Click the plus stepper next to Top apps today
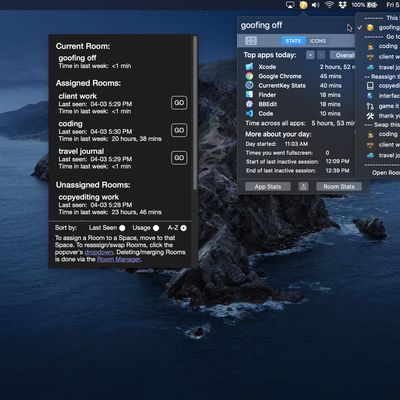The width and height of the screenshot is (400, 400). [x=310, y=55]
